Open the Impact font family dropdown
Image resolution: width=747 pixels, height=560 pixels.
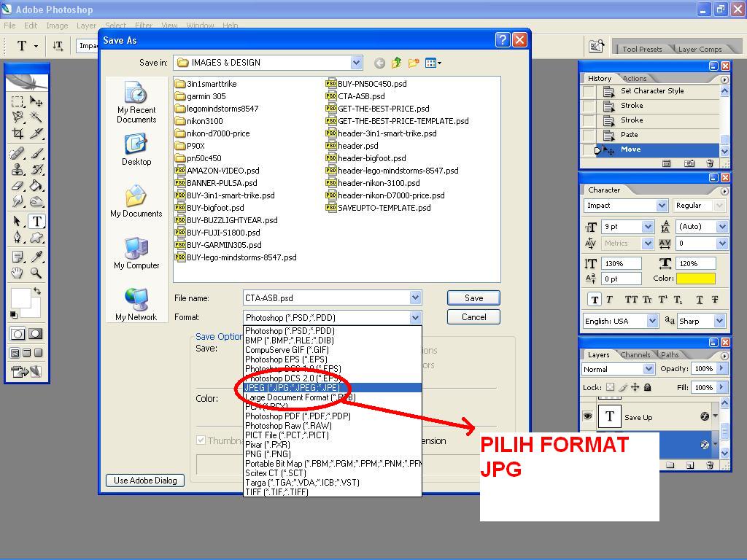click(662, 205)
